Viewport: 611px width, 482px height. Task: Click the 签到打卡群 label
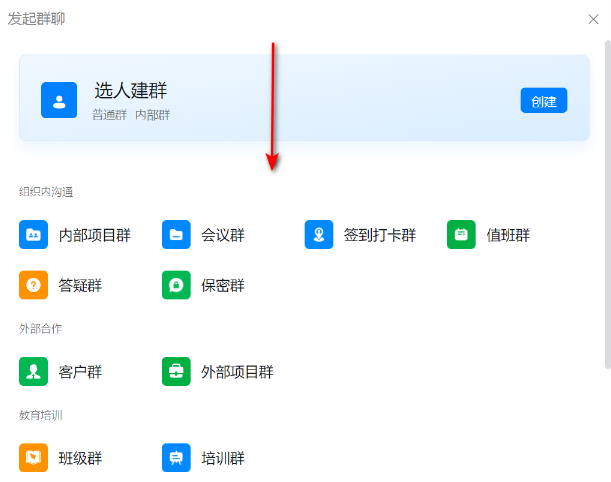coord(380,235)
